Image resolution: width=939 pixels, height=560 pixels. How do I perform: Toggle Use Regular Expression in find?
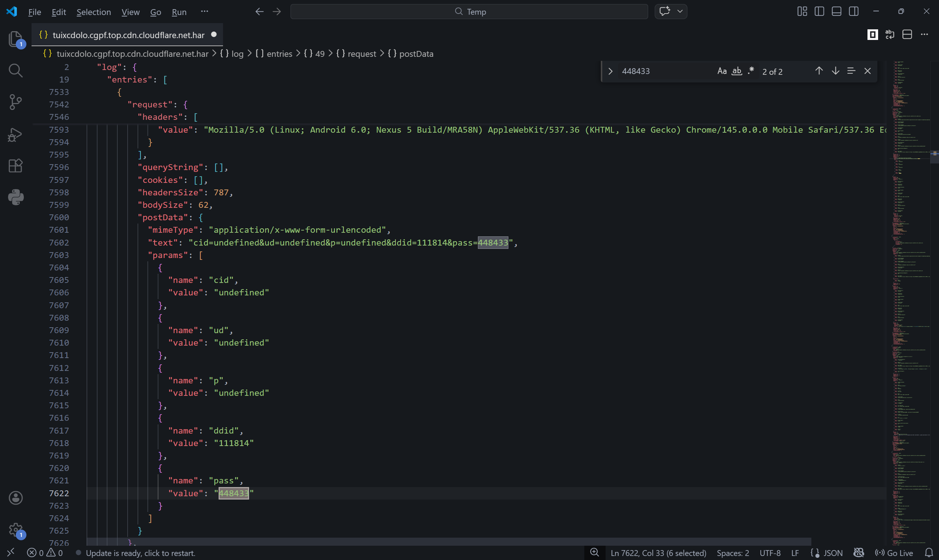[751, 71]
